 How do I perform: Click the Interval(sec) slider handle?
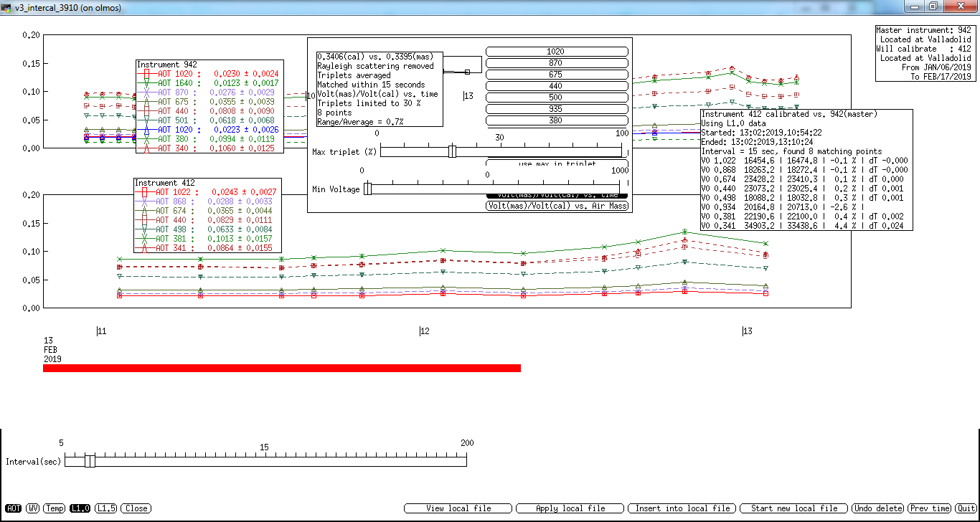coord(90,460)
